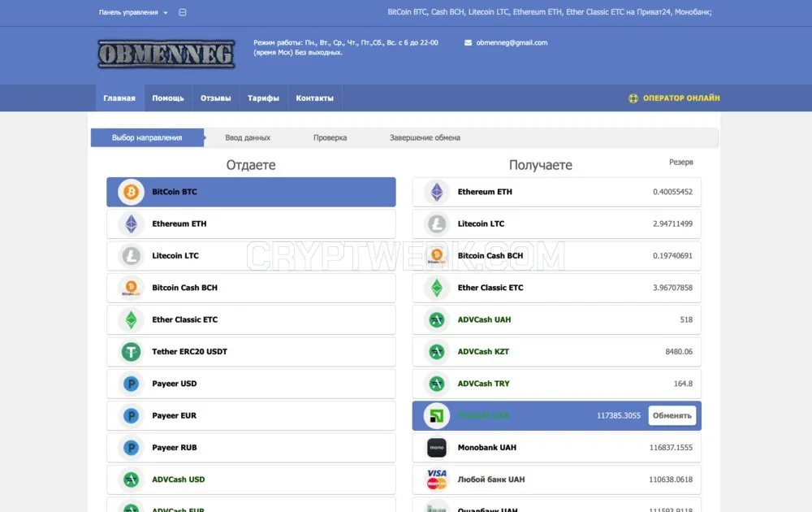Screen dimensions: 812x512
Task: Select the Проверка step tab
Action: click(330, 138)
